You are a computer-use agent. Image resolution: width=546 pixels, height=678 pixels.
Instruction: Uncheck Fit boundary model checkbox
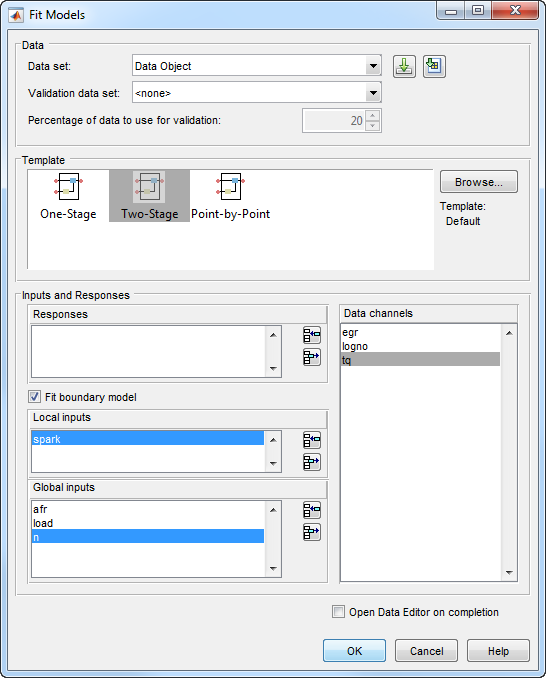(35, 397)
